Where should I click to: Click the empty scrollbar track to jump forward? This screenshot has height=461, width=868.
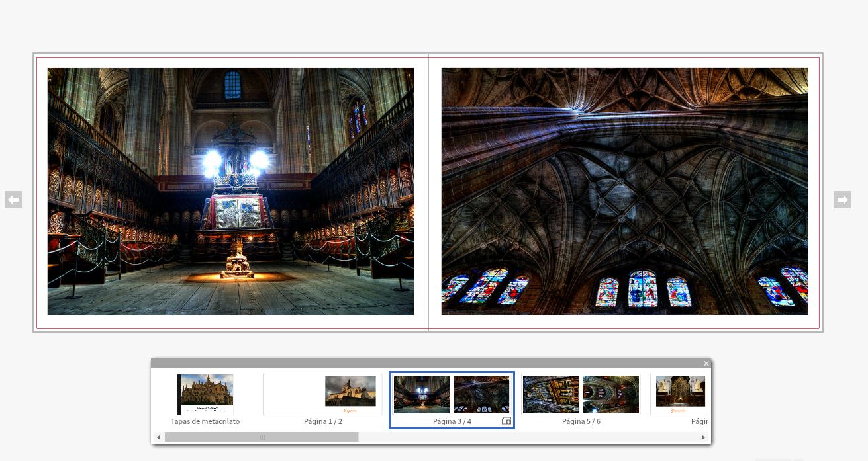click(x=530, y=437)
